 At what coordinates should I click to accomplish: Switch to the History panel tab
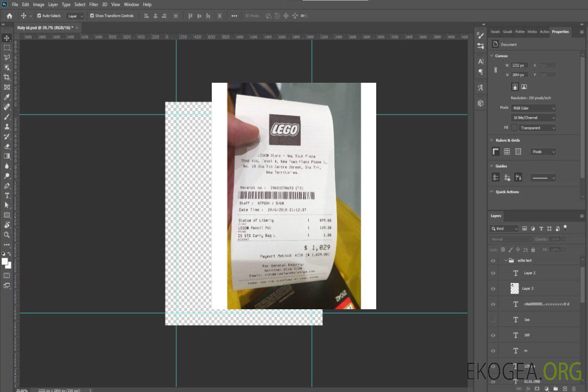click(532, 32)
